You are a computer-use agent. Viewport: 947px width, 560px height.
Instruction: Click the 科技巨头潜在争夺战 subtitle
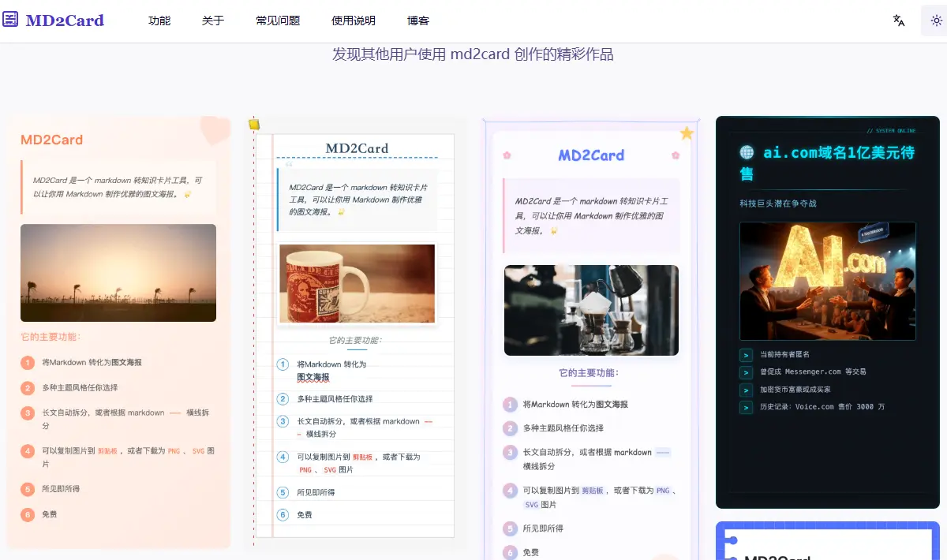click(778, 203)
